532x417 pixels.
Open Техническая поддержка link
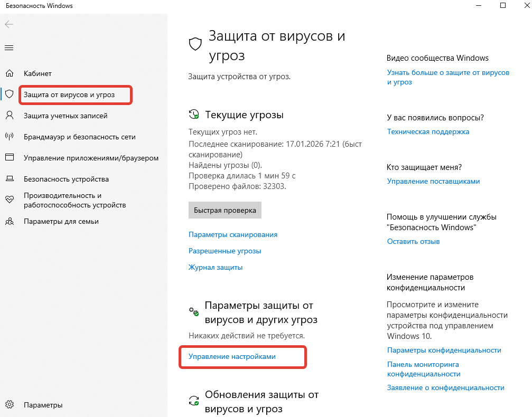coord(428,131)
